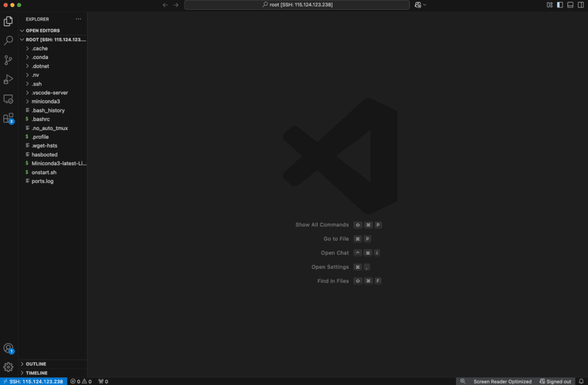
Task: Click Screen Reader Optimized status item
Action: 502,381
